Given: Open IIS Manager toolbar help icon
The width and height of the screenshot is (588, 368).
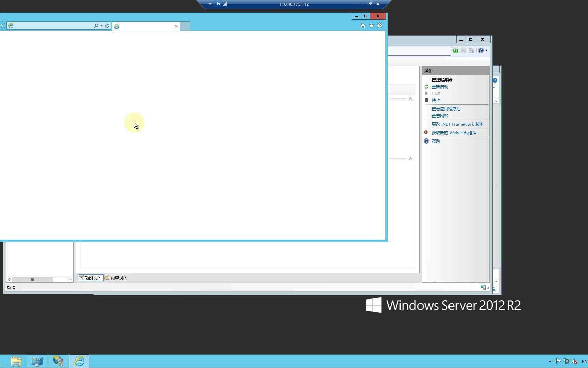Looking at the screenshot, I should [480, 50].
